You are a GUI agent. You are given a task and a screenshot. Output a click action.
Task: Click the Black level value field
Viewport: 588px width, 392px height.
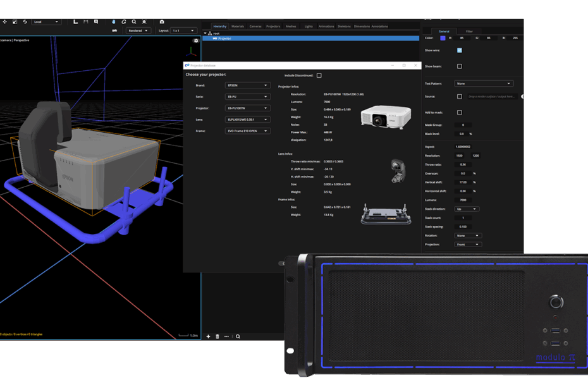click(462, 134)
